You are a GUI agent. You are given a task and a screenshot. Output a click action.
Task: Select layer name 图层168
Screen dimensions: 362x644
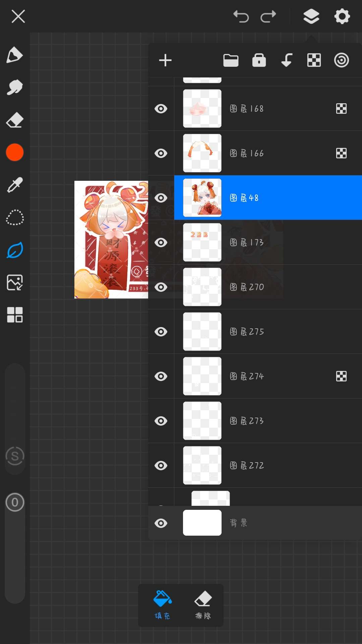click(x=247, y=109)
